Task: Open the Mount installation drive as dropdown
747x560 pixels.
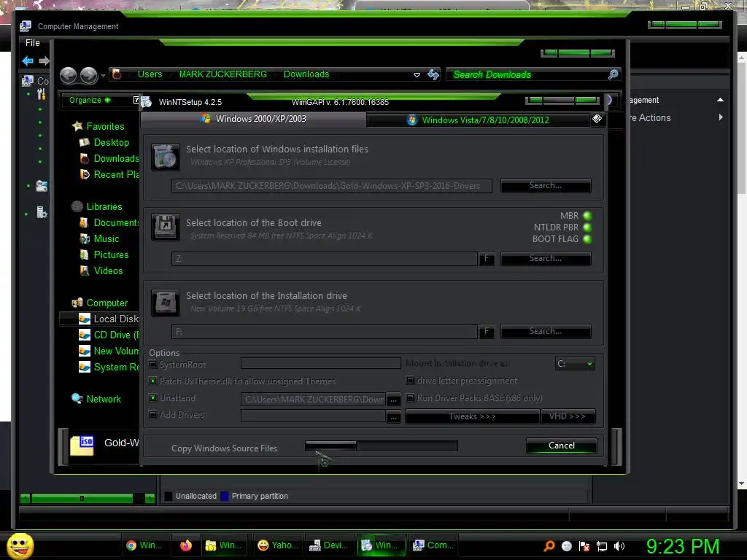Action: 575,364
